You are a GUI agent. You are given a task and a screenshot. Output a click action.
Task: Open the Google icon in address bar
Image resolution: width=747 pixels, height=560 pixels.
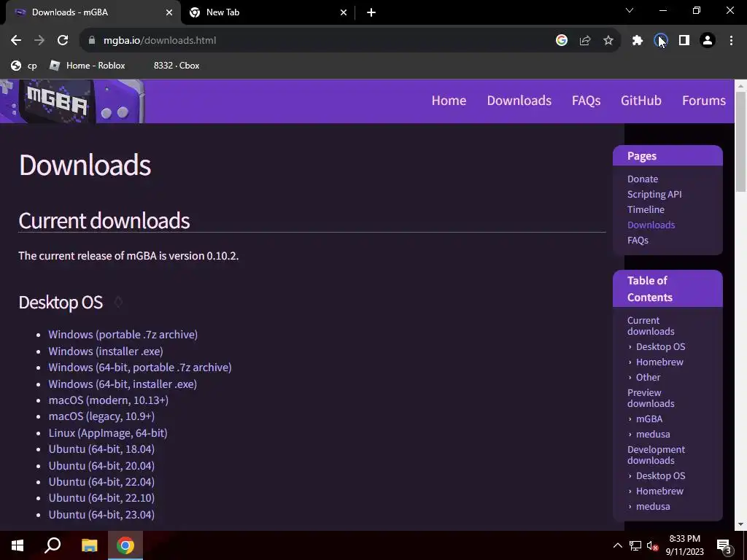tap(562, 41)
